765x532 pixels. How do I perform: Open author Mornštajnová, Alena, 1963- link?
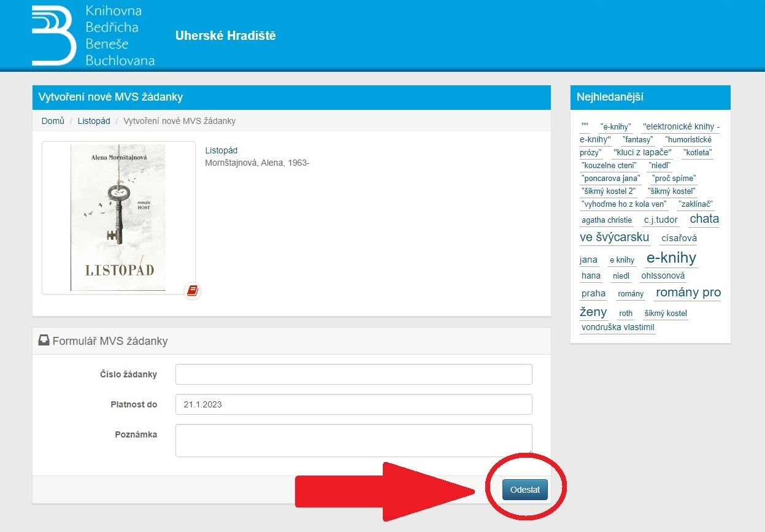click(257, 163)
